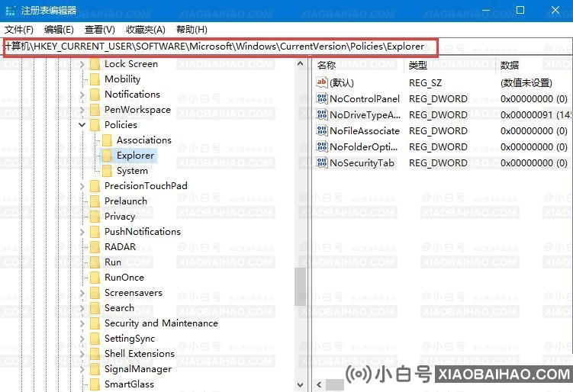Click the Registry Editor title bar icon
Viewport: 573px width, 392px height.
(x=10, y=11)
